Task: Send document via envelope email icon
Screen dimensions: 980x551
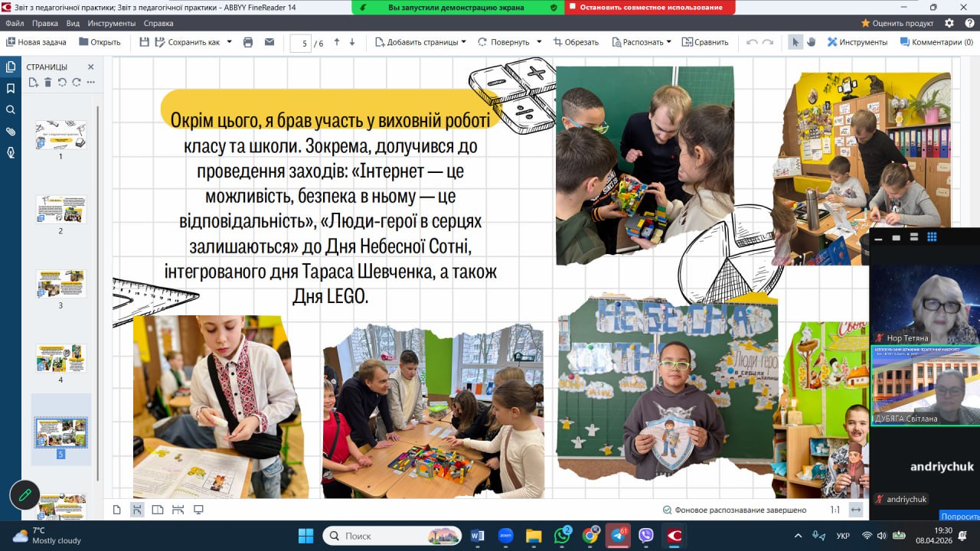Action: pos(269,42)
